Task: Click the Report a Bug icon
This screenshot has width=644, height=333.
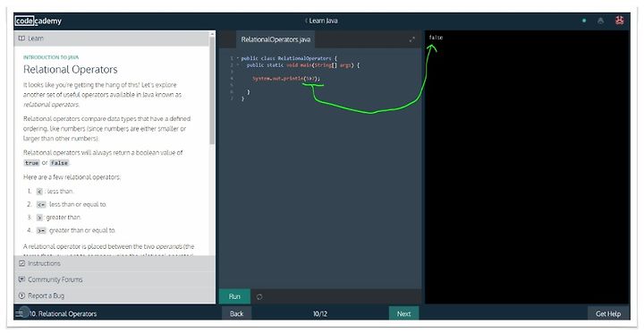Action: [21, 295]
